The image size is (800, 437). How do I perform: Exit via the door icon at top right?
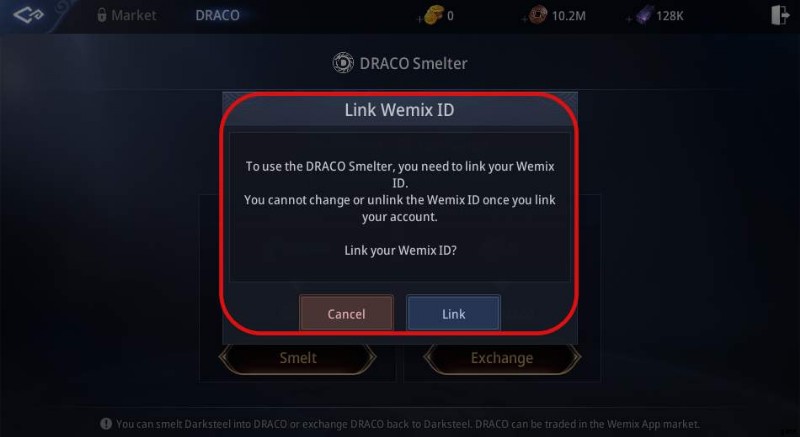[780, 15]
